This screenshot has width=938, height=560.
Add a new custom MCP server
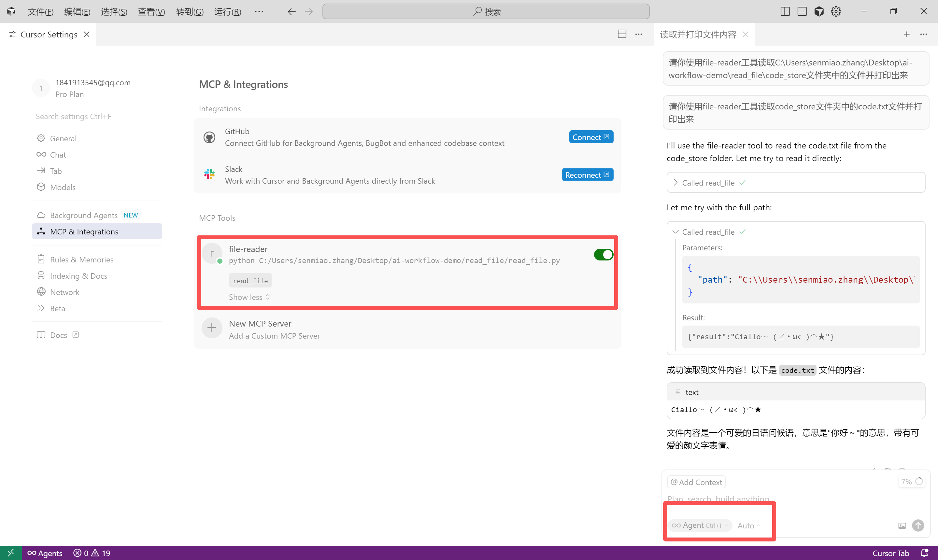(x=407, y=329)
